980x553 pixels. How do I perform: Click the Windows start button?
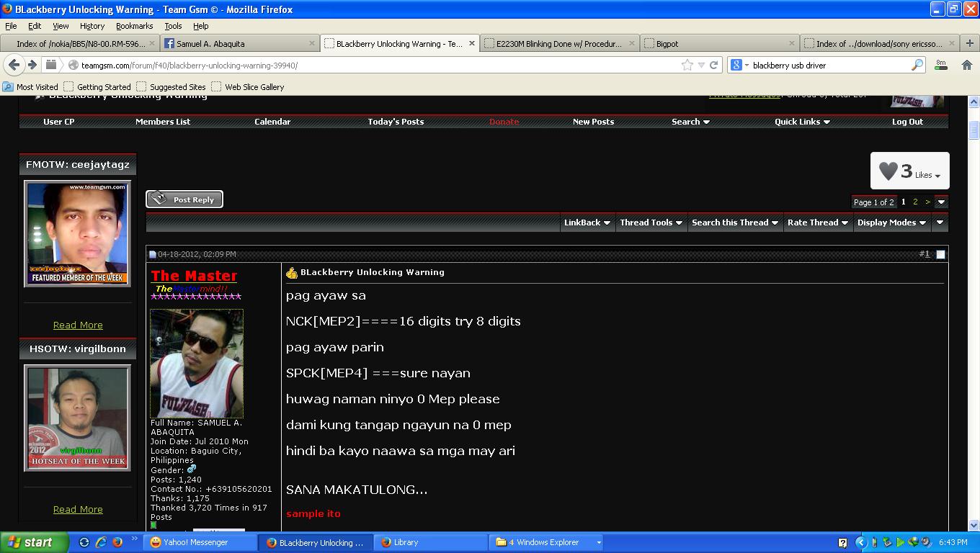coord(35,542)
